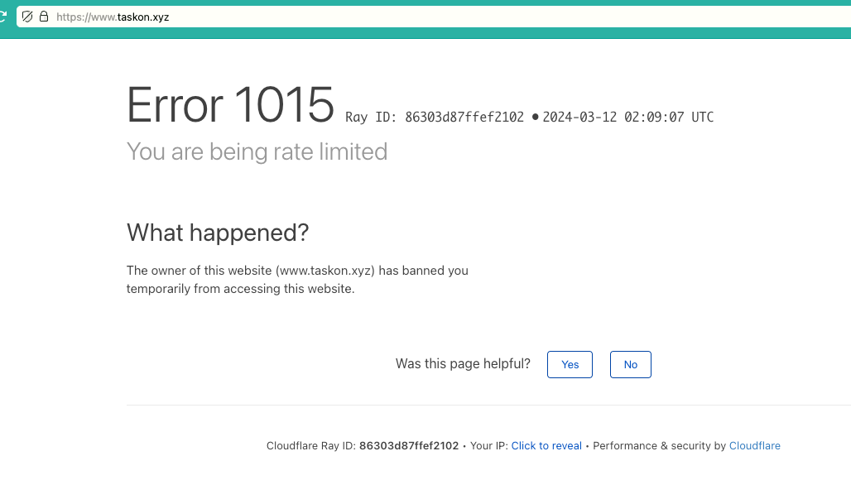Click the 'Performance & security by' footer text
Viewport: 851px width, 504px height.
(x=659, y=446)
